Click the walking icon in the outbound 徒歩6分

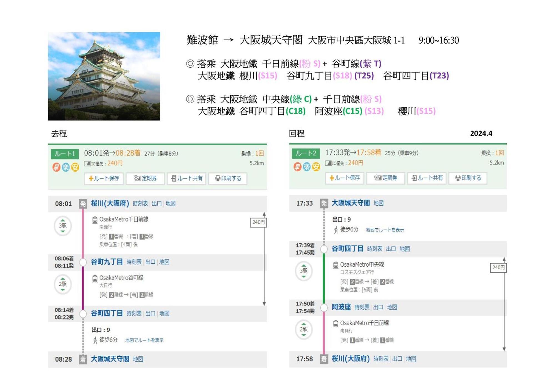(95, 340)
